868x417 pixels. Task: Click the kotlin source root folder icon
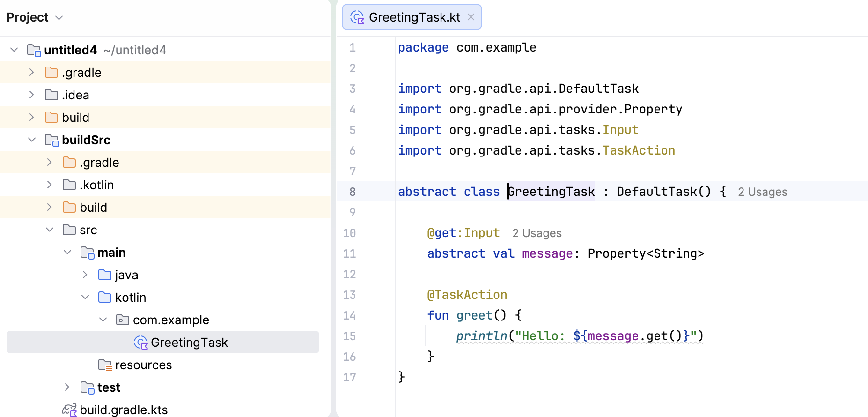(x=105, y=297)
